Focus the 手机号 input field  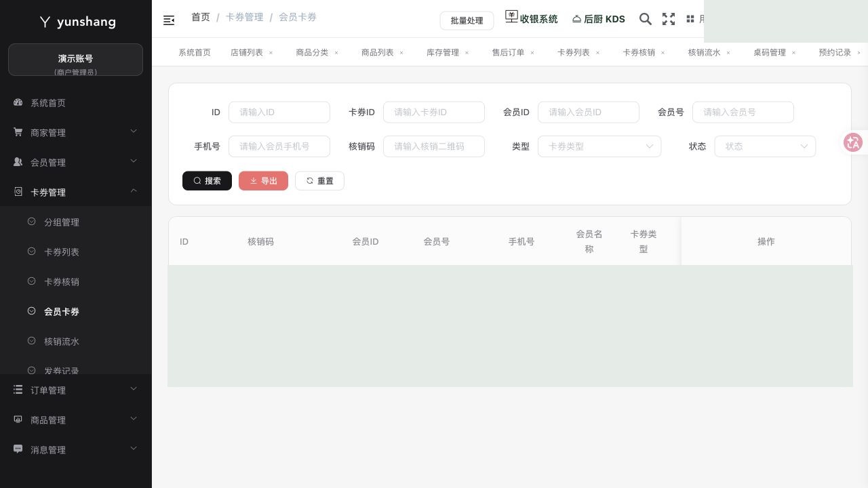coord(279,146)
